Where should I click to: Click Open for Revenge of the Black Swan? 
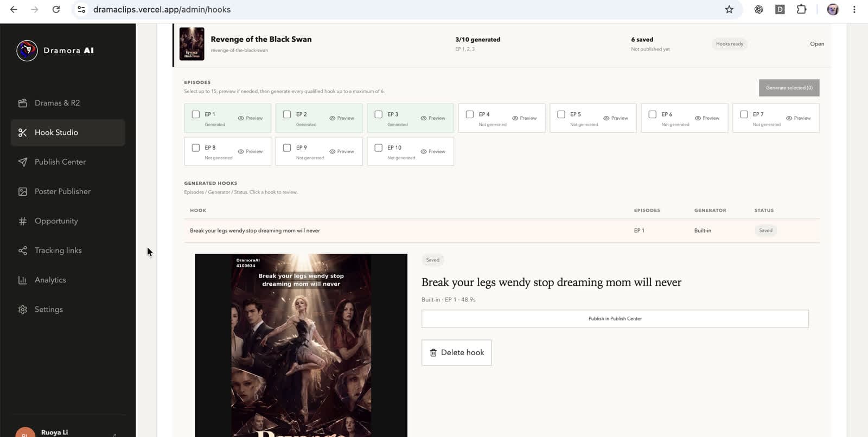(x=817, y=44)
